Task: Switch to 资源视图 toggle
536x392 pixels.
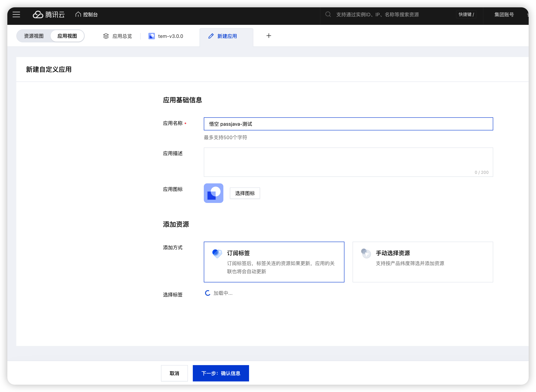Action: (34, 36)
